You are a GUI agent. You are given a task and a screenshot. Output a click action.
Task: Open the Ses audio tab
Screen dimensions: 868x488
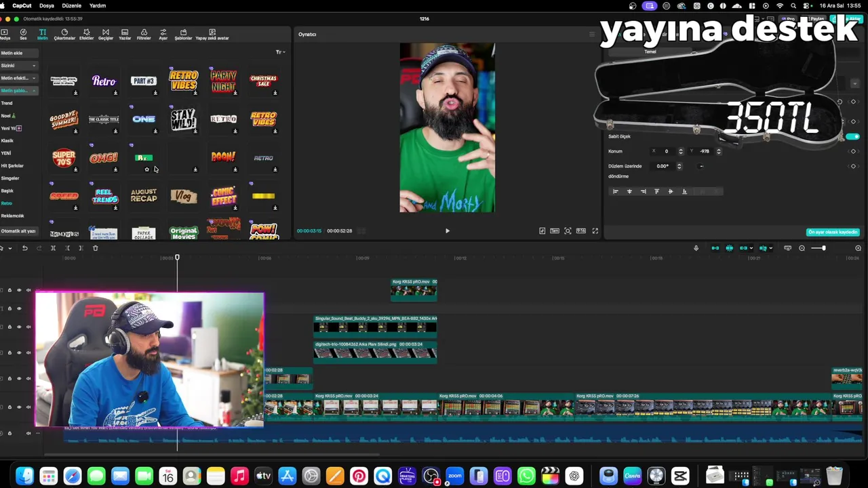[x=23, y=34]
